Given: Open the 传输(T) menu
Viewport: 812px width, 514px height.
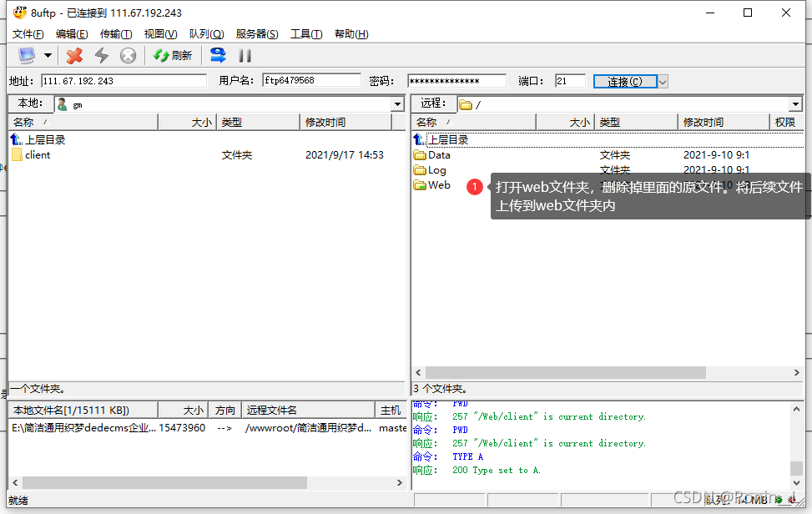Looking at the screenshot, I should pyautogui.click(x=116, y=33).
